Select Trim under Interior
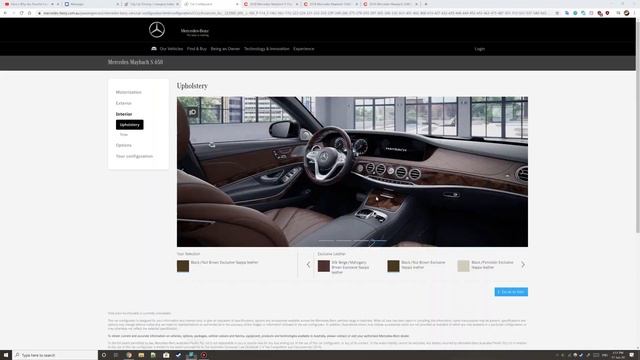 [x=124, y=134]
